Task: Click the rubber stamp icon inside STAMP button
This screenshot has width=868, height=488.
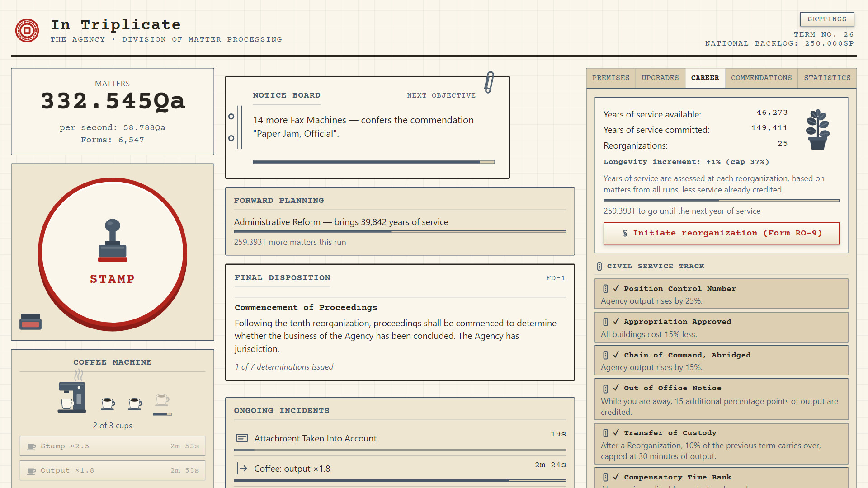Action: pyautogui.click(x=113, y=240)
